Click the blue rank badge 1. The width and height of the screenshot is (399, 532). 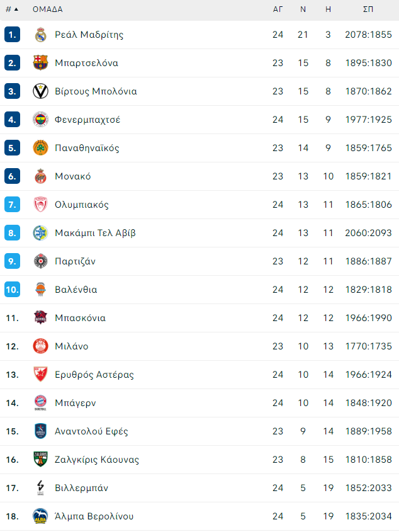(12, 35)
